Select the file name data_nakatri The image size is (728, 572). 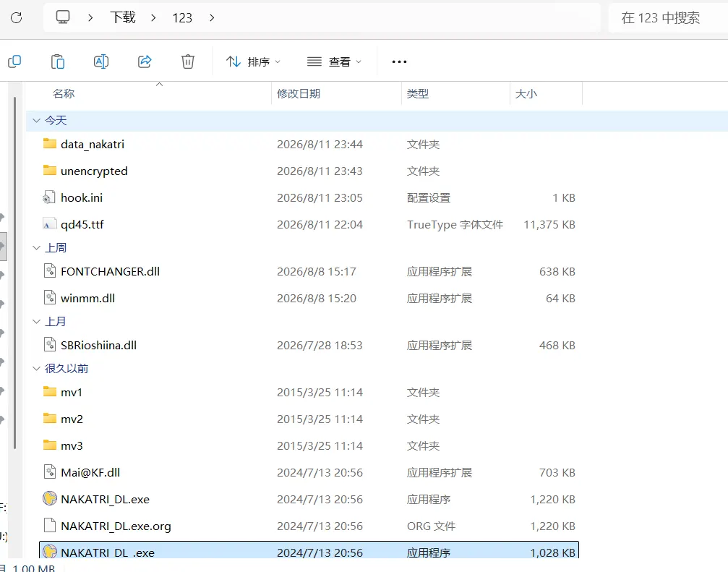click(x=93, y=145)
